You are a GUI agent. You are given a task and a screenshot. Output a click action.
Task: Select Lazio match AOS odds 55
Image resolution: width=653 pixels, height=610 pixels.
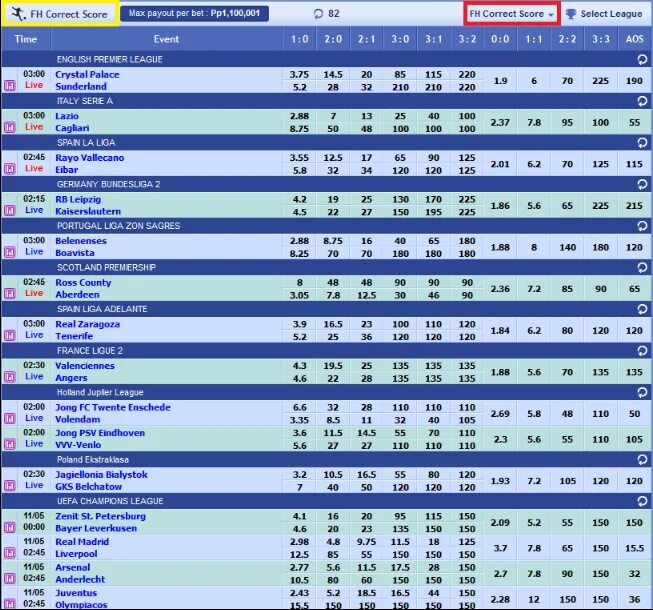click(634, 122)
